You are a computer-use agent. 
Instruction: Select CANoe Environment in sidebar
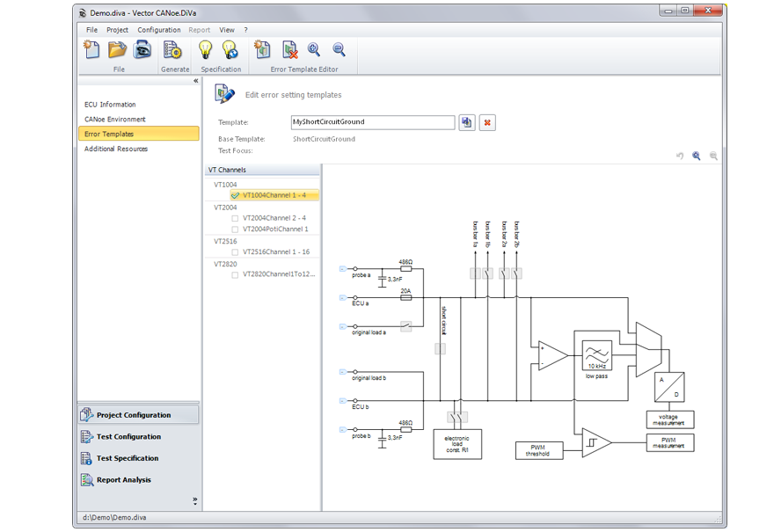tap(139, 120)
